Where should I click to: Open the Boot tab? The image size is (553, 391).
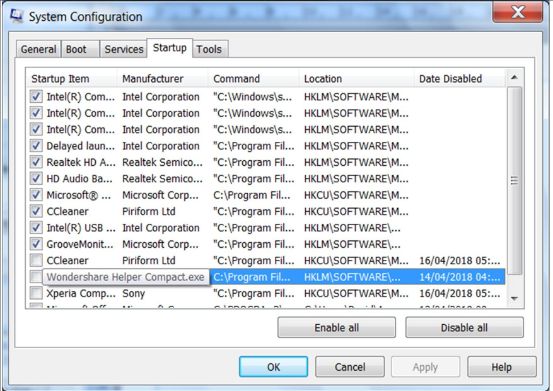coord(76,49)
